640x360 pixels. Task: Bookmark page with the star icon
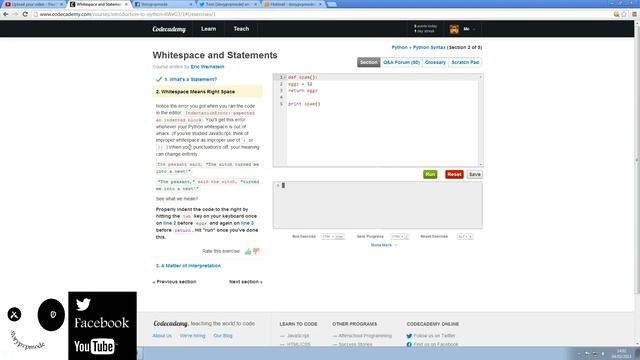(x=624, y=14)
